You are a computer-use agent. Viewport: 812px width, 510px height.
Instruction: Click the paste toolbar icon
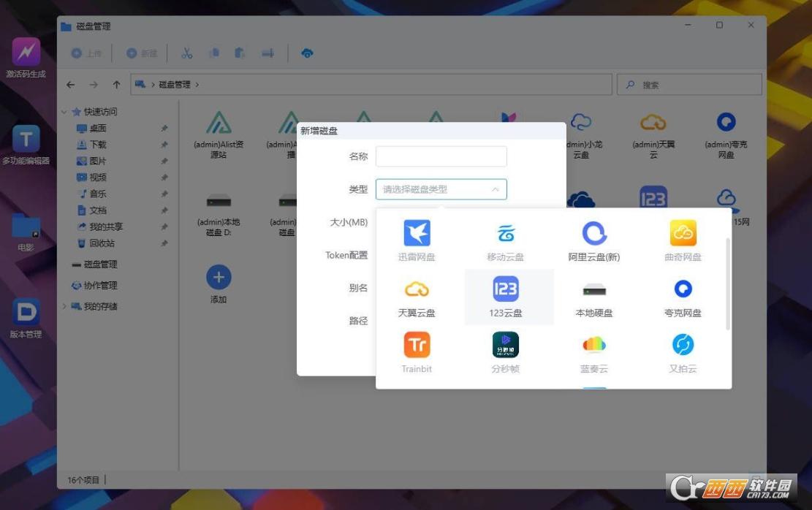240,53
